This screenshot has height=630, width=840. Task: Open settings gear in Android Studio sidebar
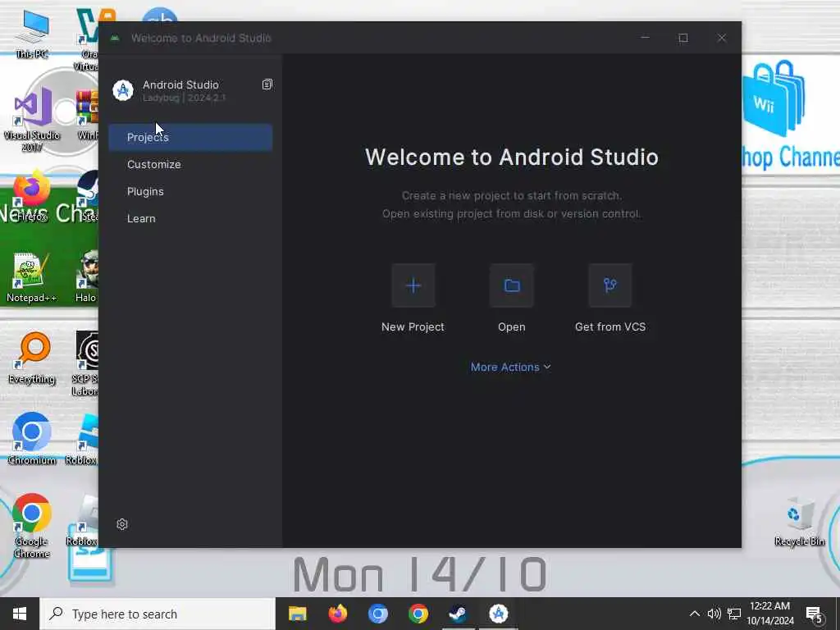coord(122,524)
